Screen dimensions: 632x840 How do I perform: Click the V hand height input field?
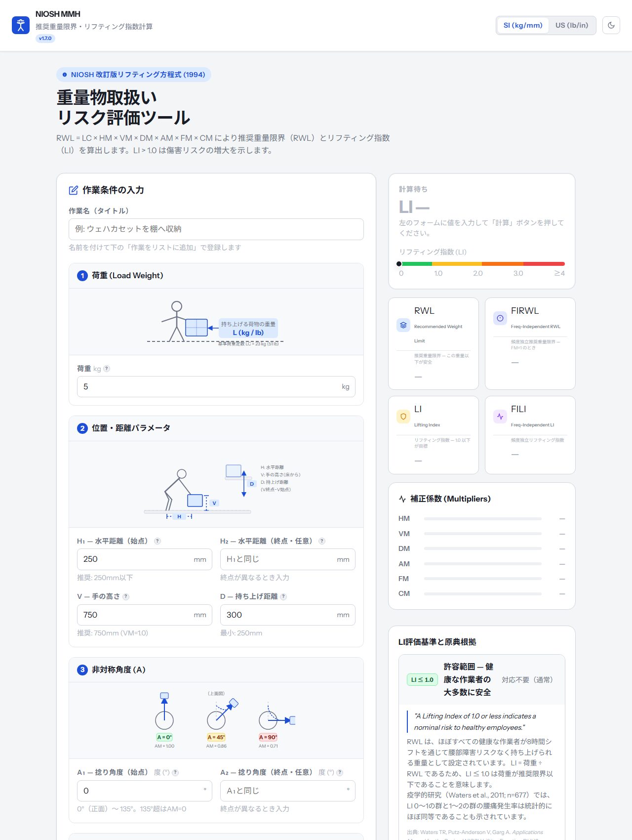[145, 615]
